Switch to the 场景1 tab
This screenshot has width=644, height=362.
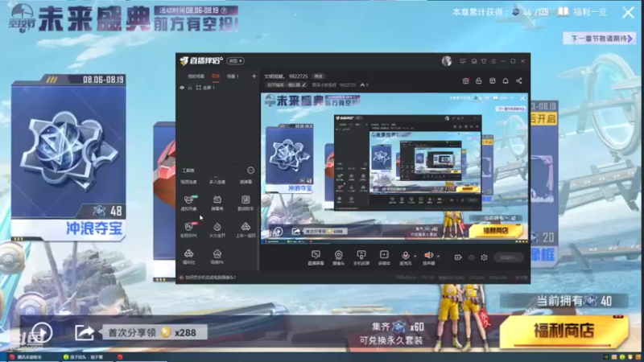point(233,76)
